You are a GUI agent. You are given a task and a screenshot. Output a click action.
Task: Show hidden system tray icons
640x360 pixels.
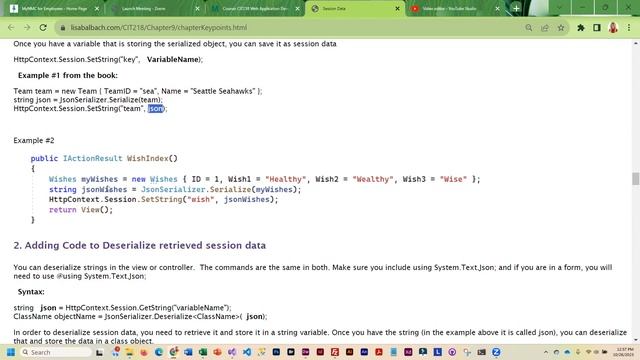[x=546, y=352]
